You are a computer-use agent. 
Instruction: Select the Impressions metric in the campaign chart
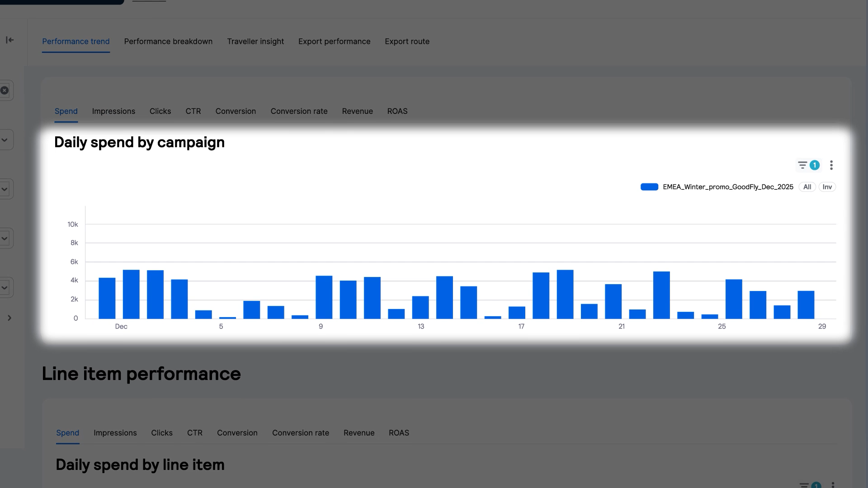(113, 111)
